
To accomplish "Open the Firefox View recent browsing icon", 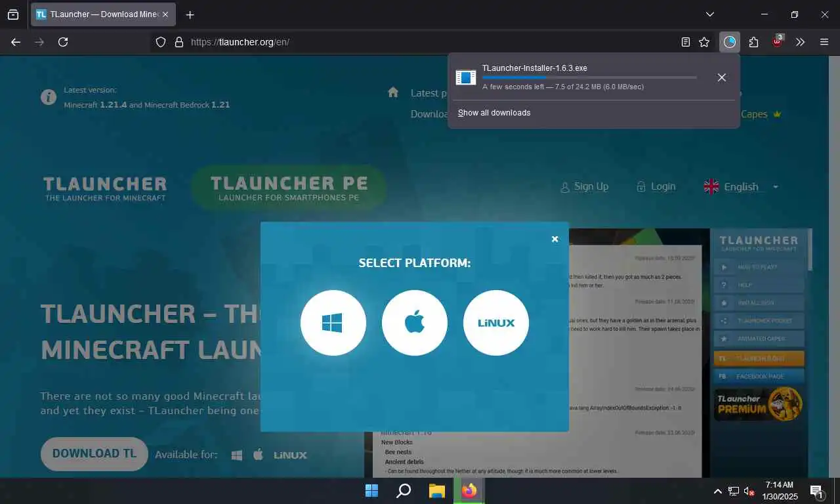I will [13, 14].
